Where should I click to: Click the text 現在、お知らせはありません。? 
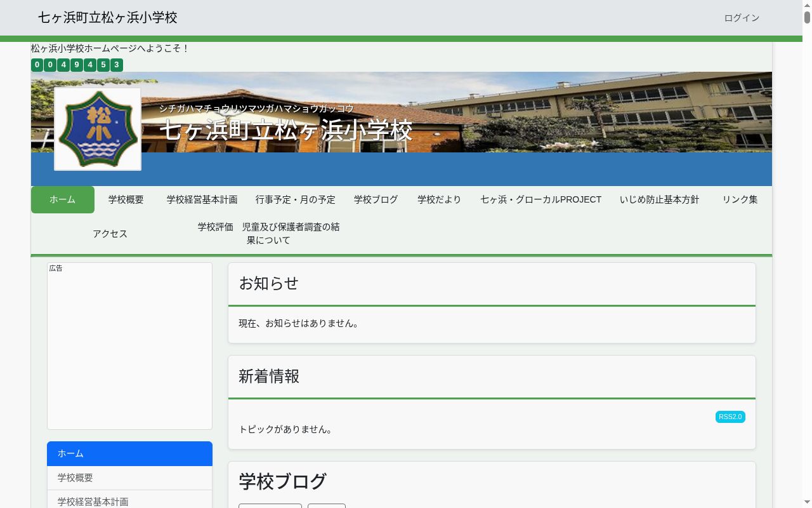(300, 323)
